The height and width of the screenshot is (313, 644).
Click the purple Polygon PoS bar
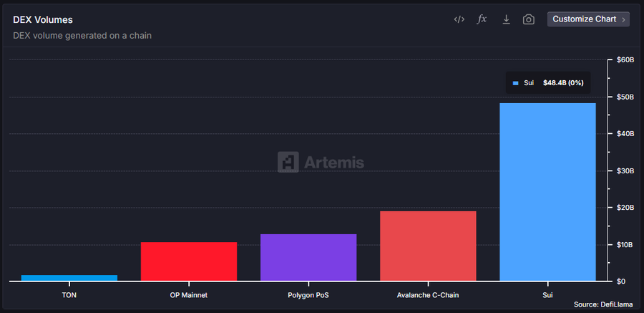click(308, 257)
